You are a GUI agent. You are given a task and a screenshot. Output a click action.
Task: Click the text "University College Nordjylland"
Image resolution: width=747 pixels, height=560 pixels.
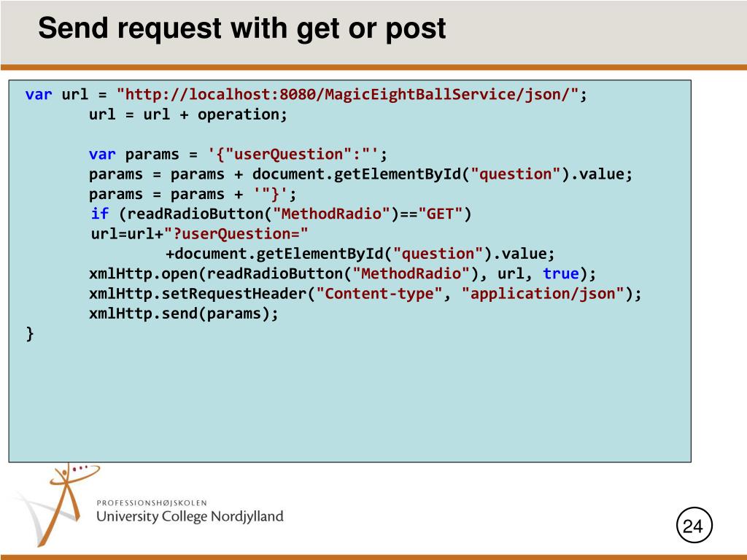(190, 517)
